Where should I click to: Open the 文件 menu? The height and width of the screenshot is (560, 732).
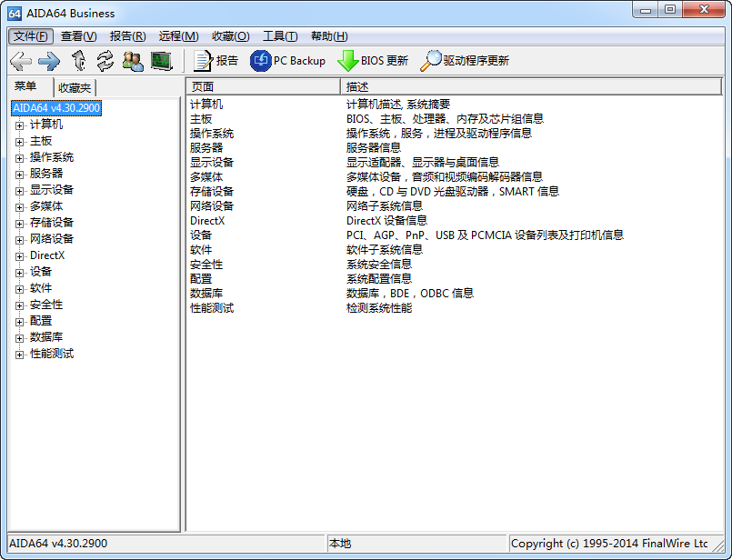30,35
